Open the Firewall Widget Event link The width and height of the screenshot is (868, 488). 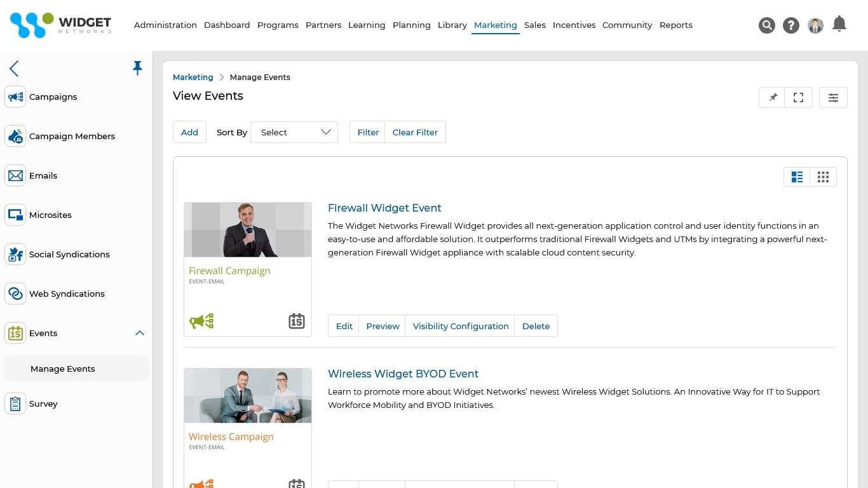click(384, 208)
